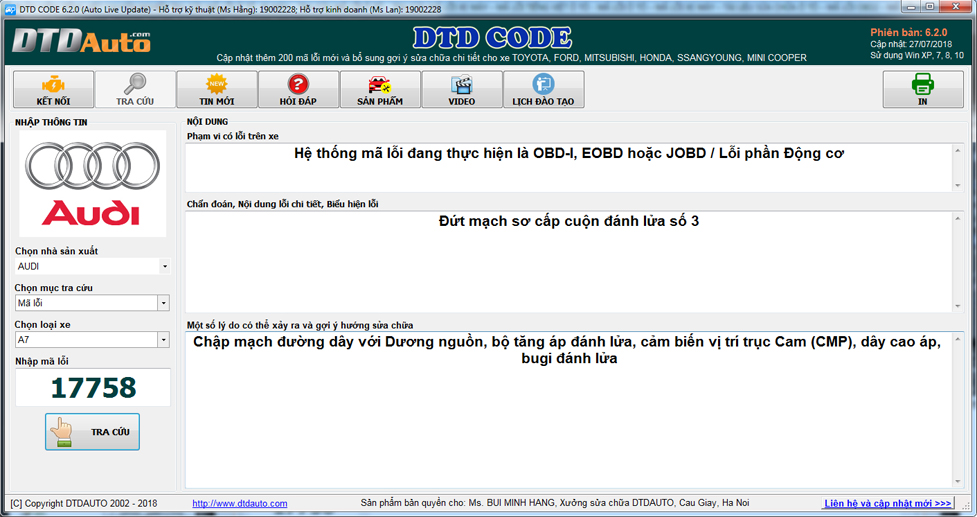Click the DTDAuto.com logo
The height and width of the screenshot is (517, 977).
click(x=81, y=42)
